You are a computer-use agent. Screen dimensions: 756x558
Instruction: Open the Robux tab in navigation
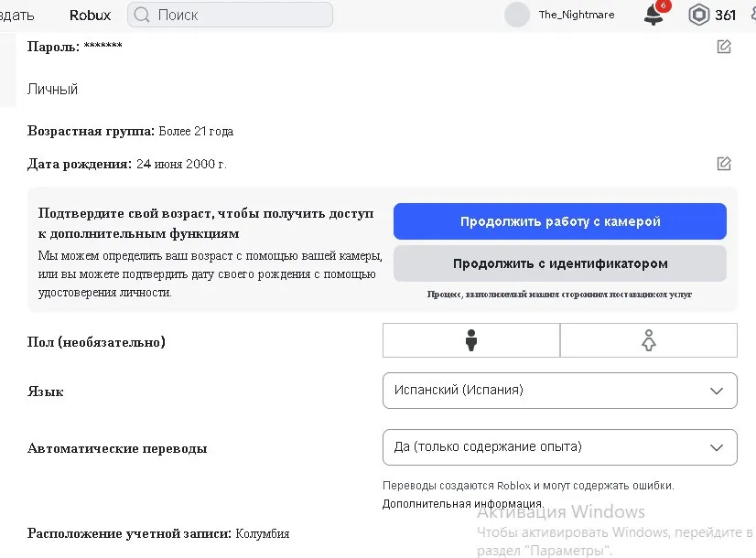(x=91, y=16)
